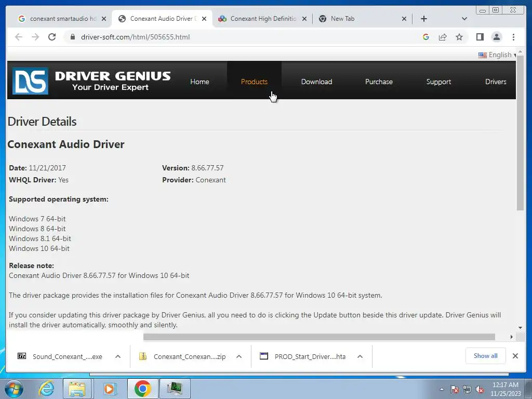Viewport: 532px width, 399px height.
Task: Open the Chrome profile avatar
Action: 496,37
